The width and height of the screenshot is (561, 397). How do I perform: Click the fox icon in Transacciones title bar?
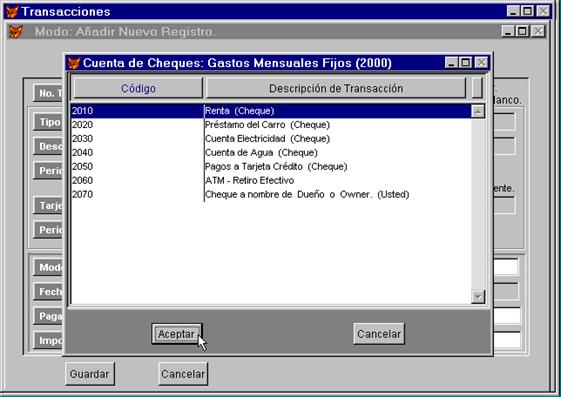12,11
